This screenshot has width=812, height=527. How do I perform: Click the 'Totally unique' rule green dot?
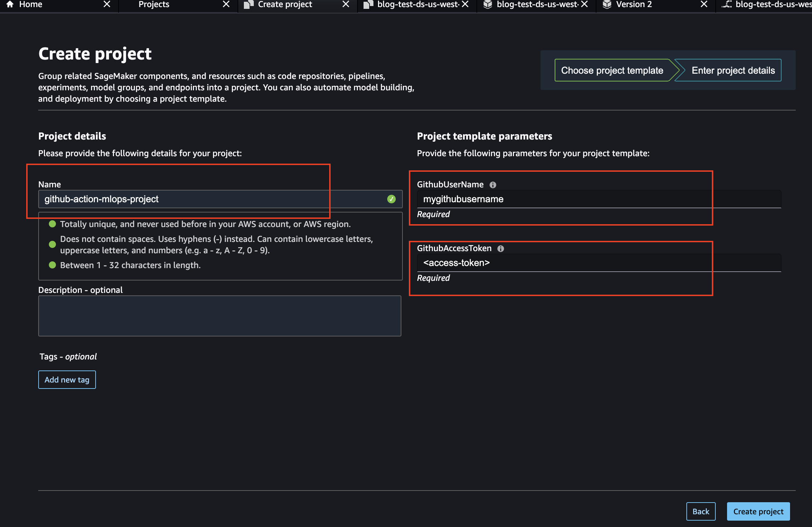tap(52, 224)
